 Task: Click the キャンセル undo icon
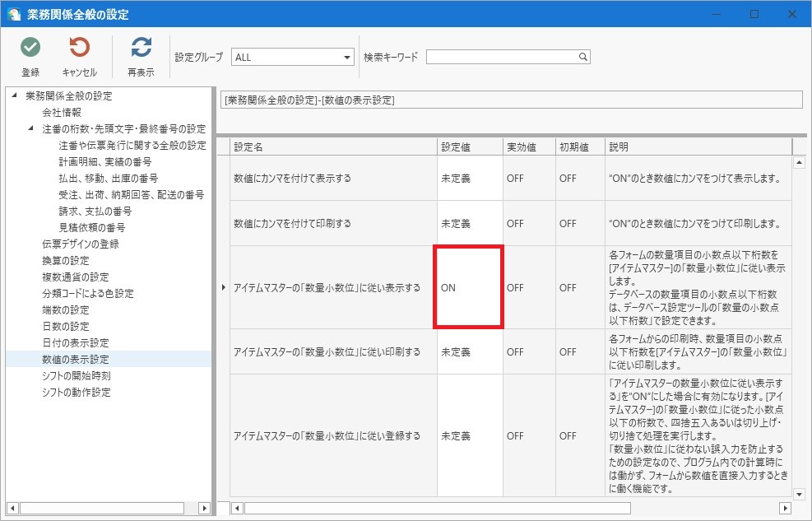80,48
